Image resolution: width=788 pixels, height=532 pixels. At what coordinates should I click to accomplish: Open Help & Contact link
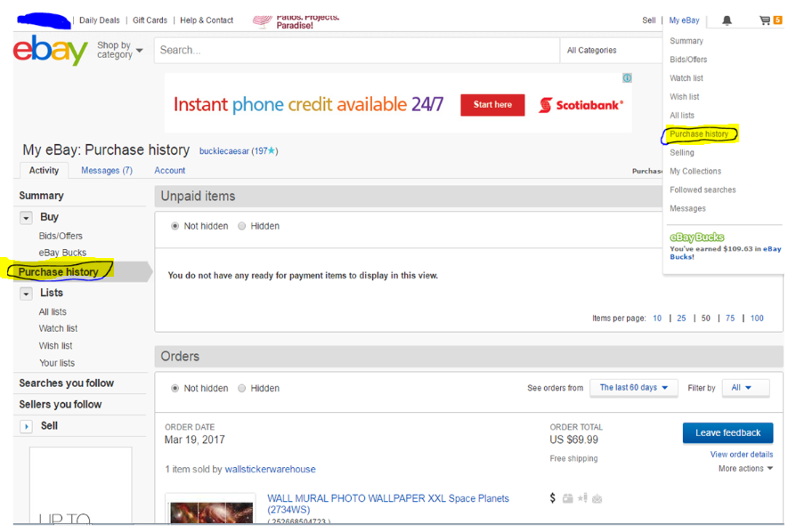coord(207,20)
